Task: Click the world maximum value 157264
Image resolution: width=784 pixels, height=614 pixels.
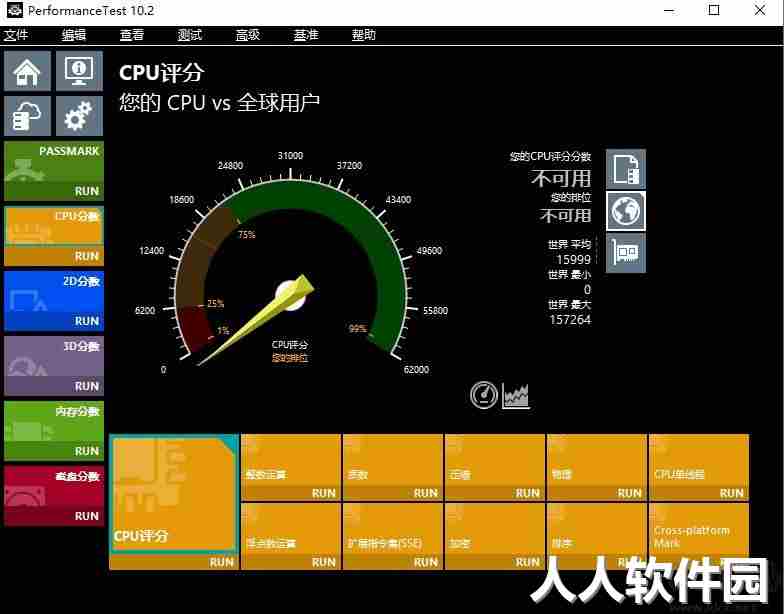Action: 570,320
